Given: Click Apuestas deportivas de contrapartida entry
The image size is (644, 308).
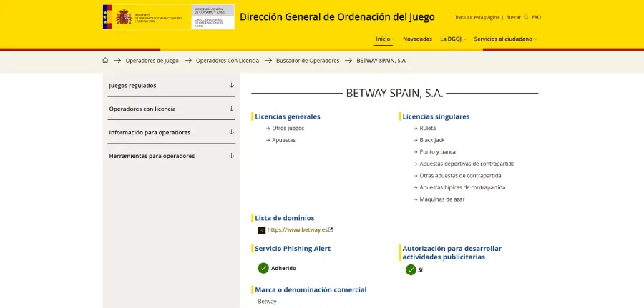Looking at the screenshot, I should point(467,164).
